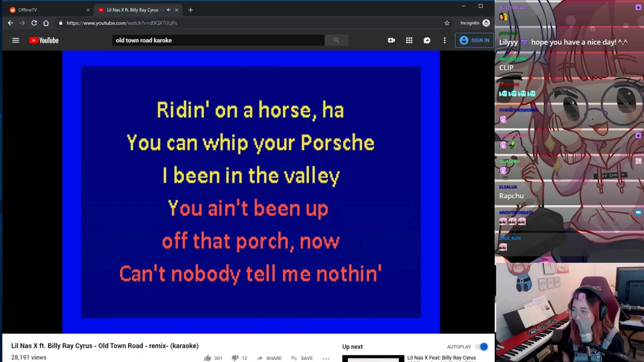Click the Up next heading

pos(352,346)
